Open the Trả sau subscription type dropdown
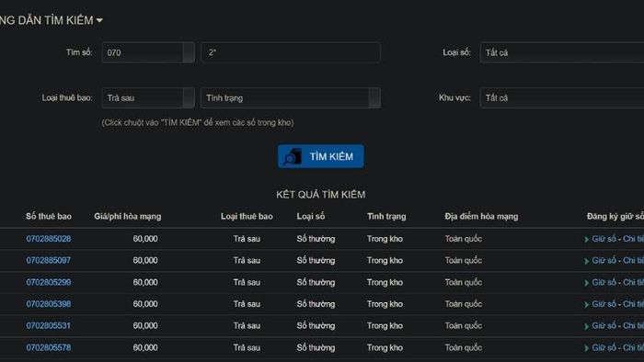Image resolution: width=644 pixels, height=362 pixels. click(148, 97)
